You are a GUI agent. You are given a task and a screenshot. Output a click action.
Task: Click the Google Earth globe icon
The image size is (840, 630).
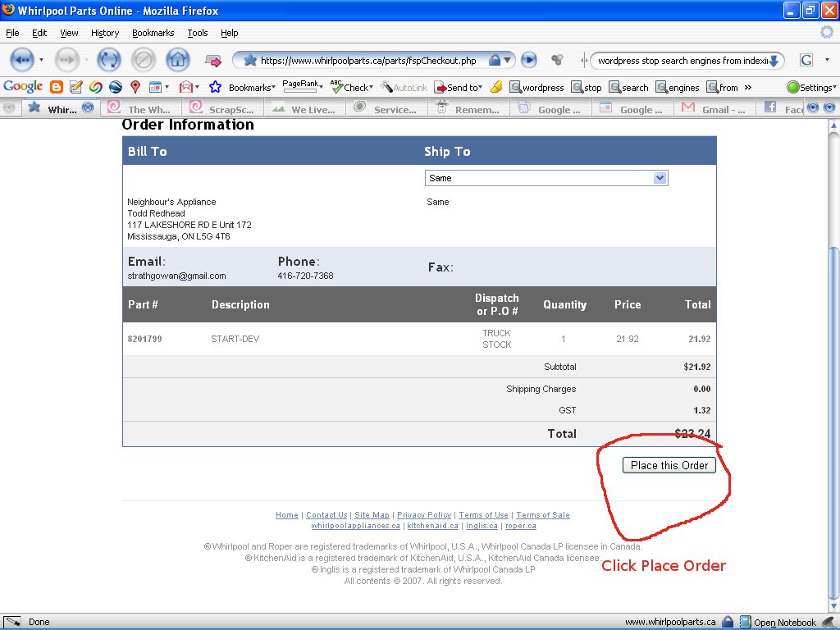coord(115,87)
